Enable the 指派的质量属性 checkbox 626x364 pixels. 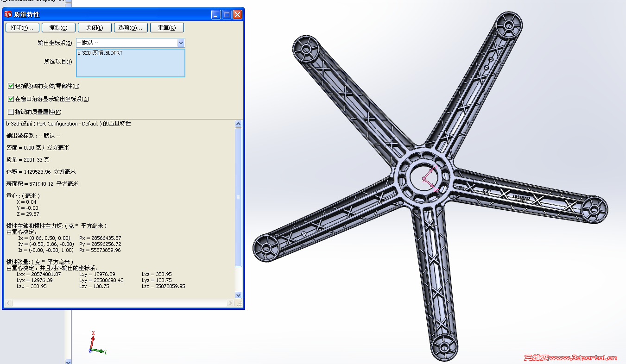(11, 112)
